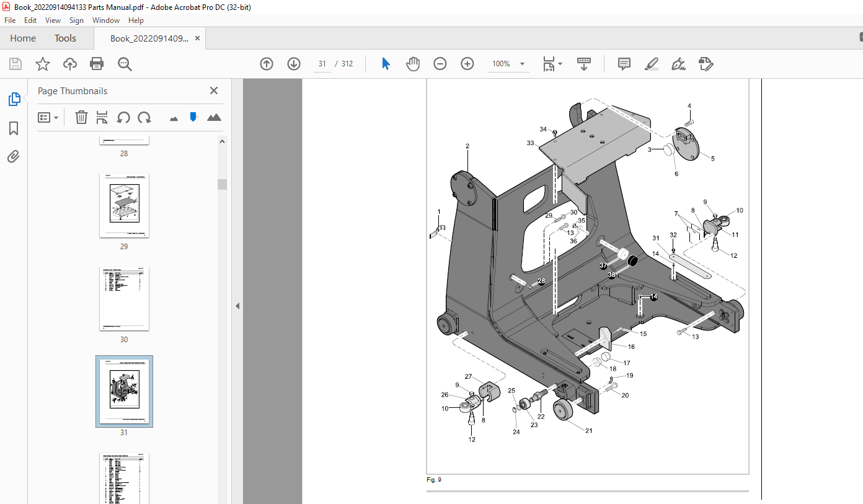The image size is (863, 504).
Task: Zoom in with plus icon
Action: coord(467,64)
